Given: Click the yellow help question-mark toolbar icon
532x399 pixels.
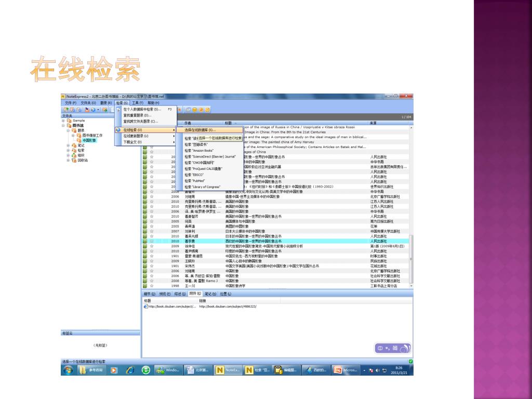Looking at the screenshot, I should [x=194, y=110].
